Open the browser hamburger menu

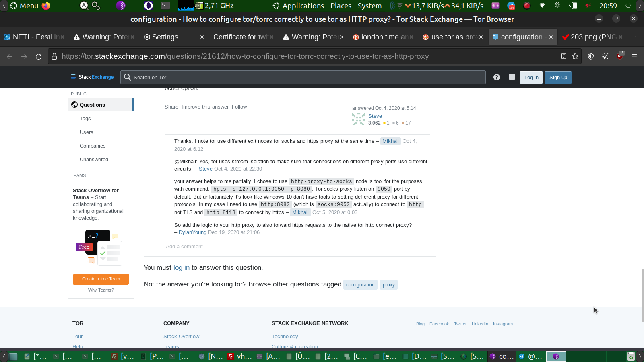[634, 56]
